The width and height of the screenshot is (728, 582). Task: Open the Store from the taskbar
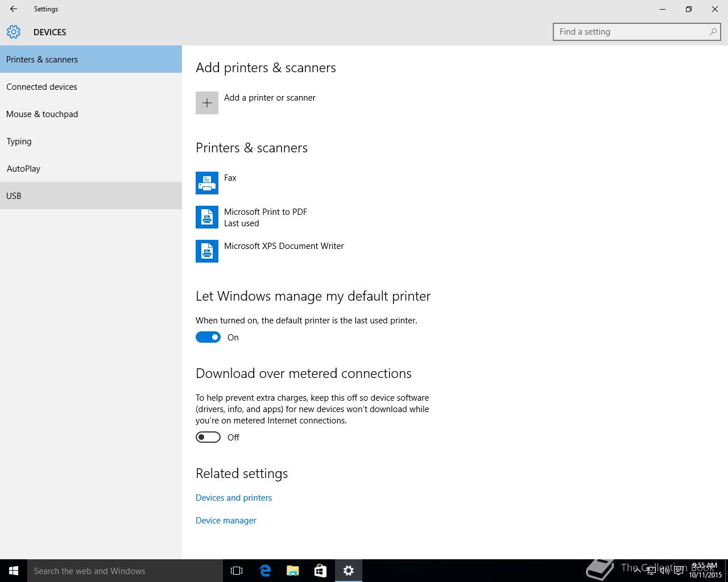[321, 571]
